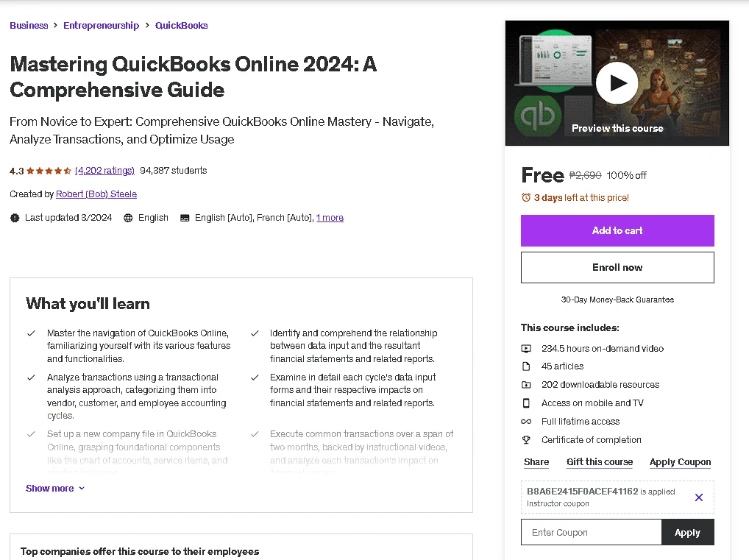Image resolution: width=749 pixels, height=560 pixels.
Task: Click the alarm clock icon near days left
Action: [526, 197]
